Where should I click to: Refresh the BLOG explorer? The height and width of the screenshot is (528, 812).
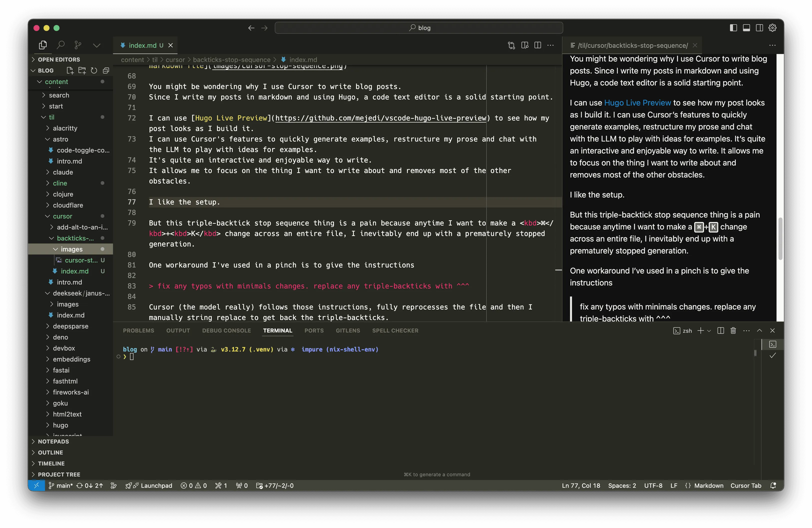click(x=94, y=70)
